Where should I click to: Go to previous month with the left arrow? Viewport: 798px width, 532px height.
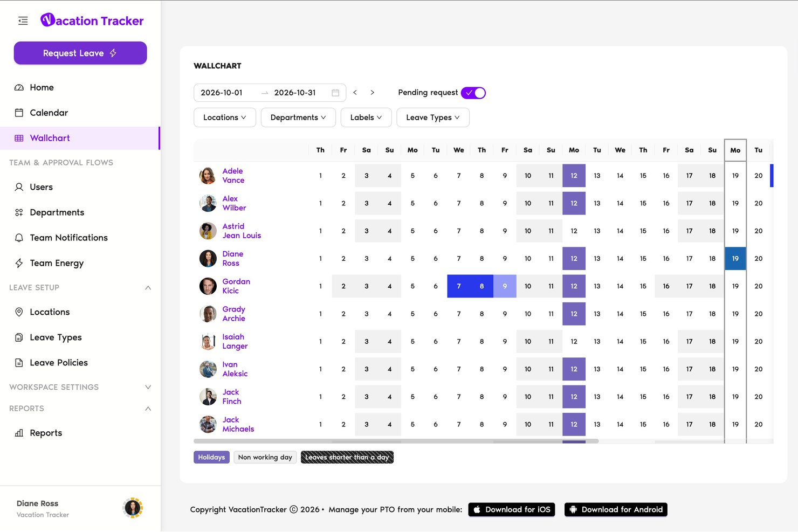pos(355,93)
